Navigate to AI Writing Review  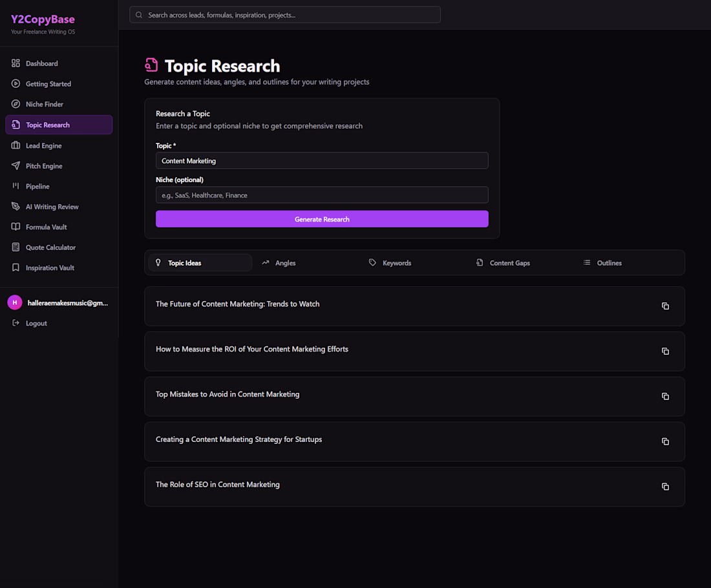tap(52, 207)
